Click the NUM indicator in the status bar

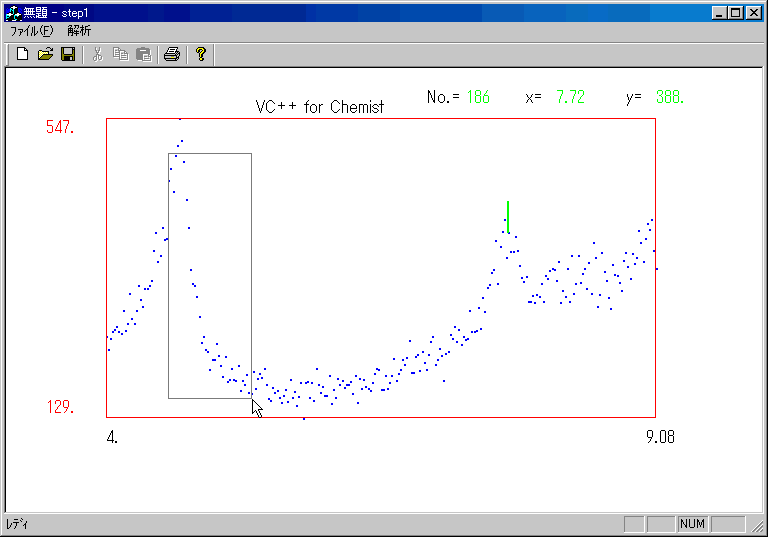pos(692,524)
